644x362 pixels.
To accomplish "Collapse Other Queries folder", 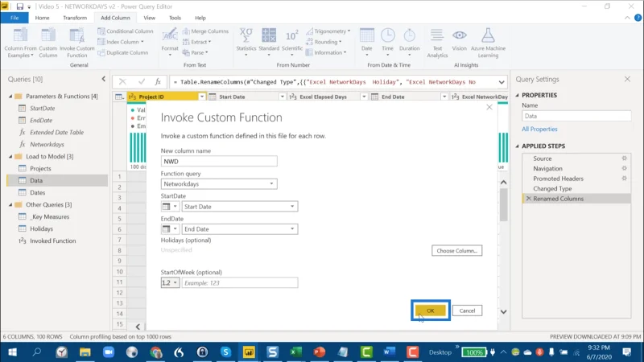I will pos(10,204).
